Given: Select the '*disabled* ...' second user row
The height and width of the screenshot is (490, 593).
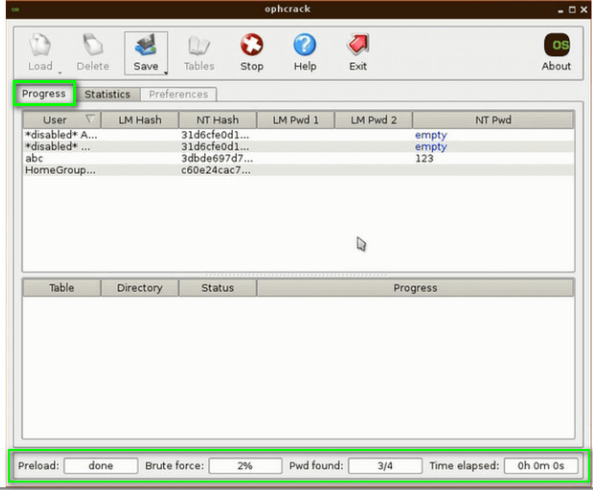Looking at the screenshot, I should coord(298,147).
